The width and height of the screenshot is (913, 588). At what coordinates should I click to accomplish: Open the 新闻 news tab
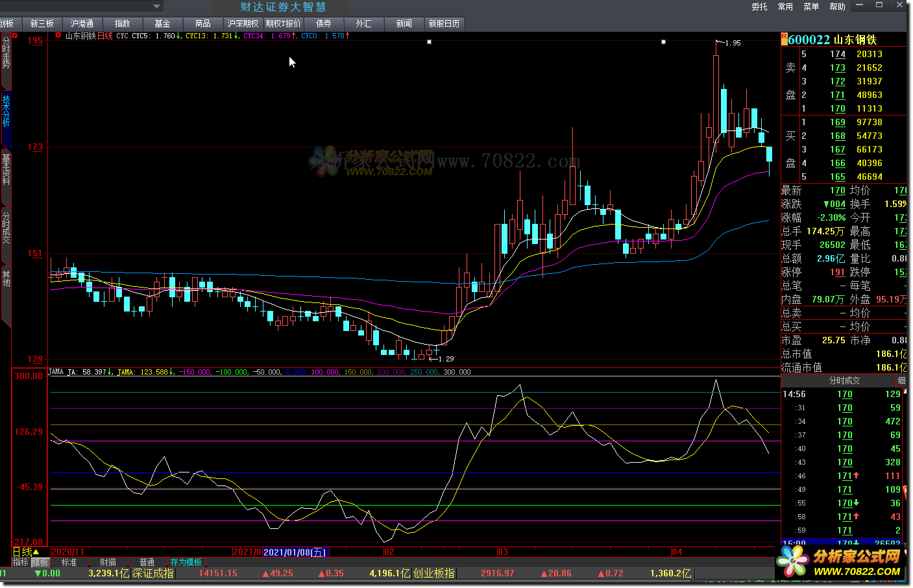tap(404, 23)
